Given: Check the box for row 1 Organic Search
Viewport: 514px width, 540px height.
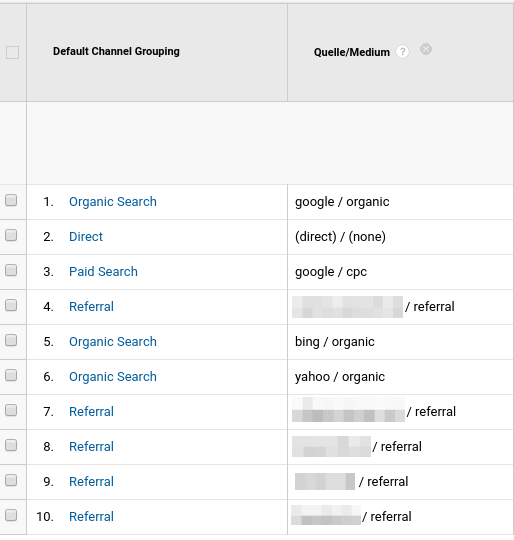Looking at the screenshot, I should tap(11, 200).
